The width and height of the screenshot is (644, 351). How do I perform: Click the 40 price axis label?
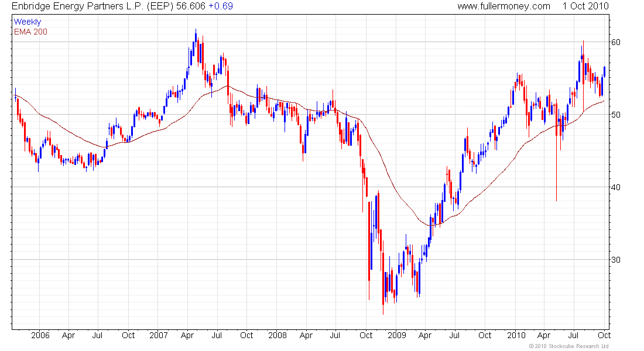(616, 187)
